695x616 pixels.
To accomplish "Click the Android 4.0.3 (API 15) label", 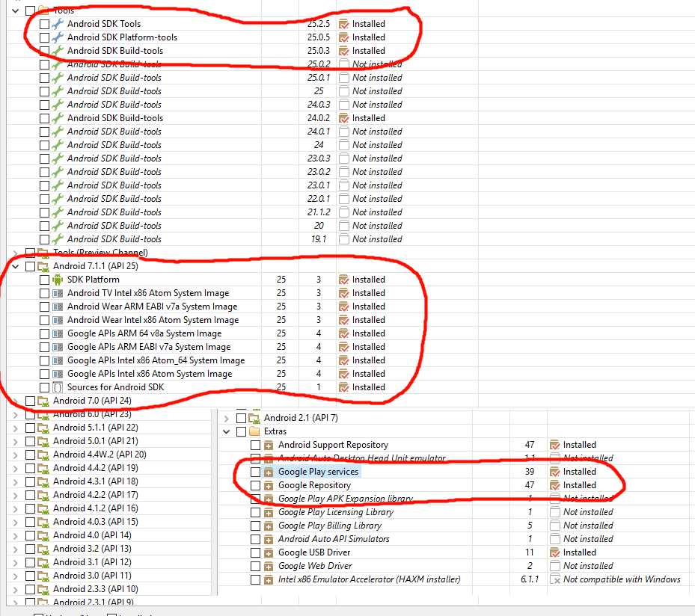I will 95,522.
